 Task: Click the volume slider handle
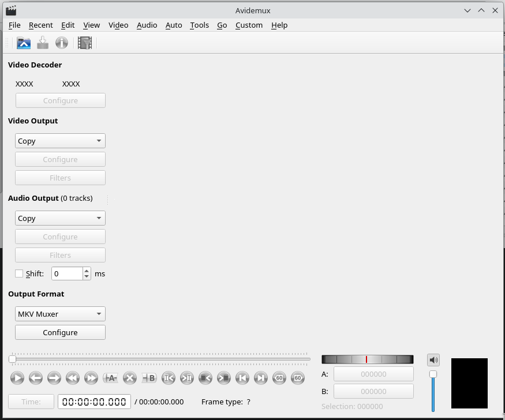433,374
